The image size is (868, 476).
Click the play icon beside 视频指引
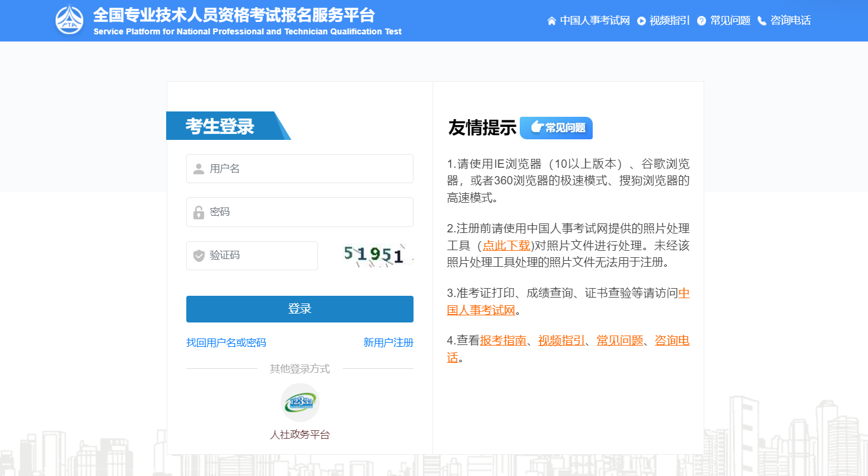pyautogui.click(x=641, y=21)
